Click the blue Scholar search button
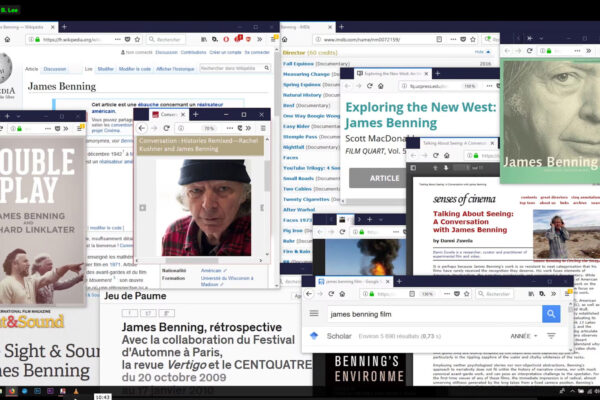Image resolution: width=600 pixels, height=400 pixels. coord(551,314)
